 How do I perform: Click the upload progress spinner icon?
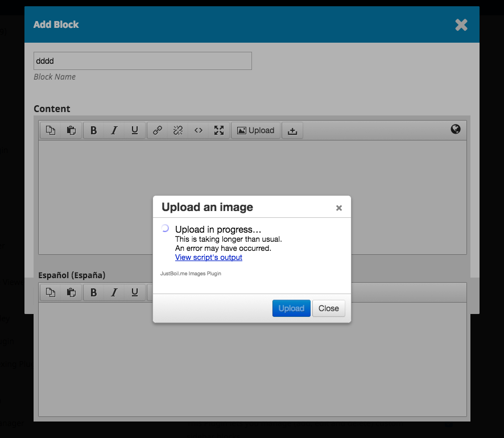pyautogui.click(x=165, y=228)
